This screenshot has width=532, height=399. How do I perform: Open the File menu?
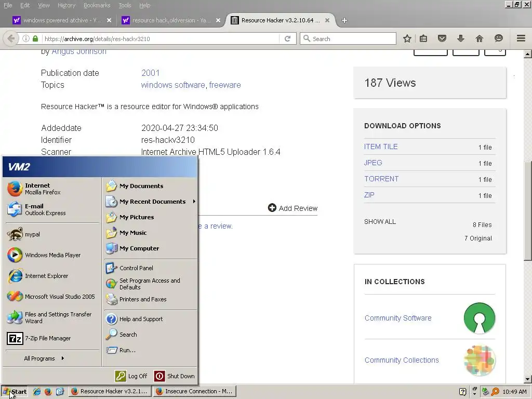8,5
